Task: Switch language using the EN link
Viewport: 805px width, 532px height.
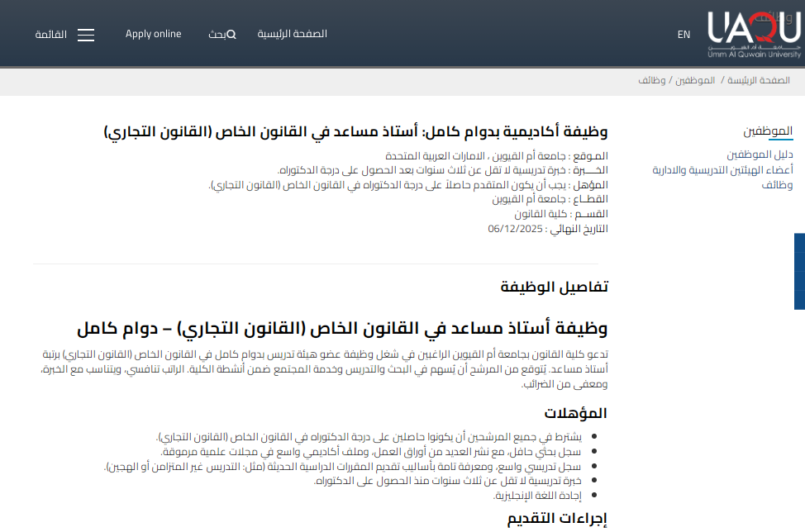Action: [684, 35]
